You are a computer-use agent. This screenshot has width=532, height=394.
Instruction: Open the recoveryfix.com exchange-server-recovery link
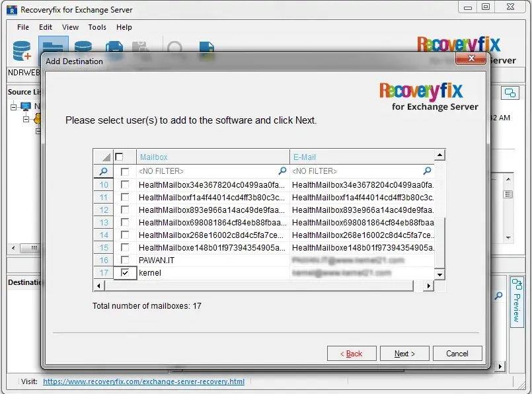143,381
